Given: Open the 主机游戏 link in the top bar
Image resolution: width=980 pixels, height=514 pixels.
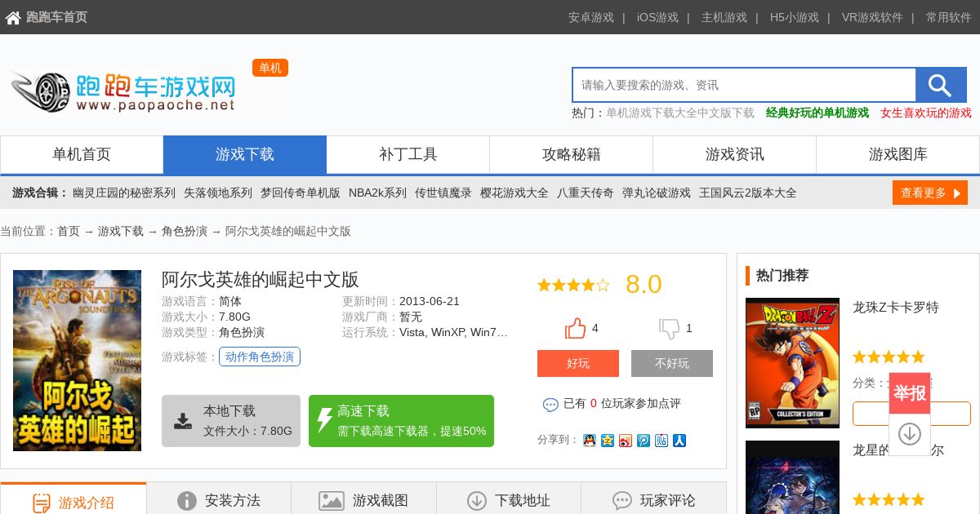Looking at the screenshot, I should 724,17.
